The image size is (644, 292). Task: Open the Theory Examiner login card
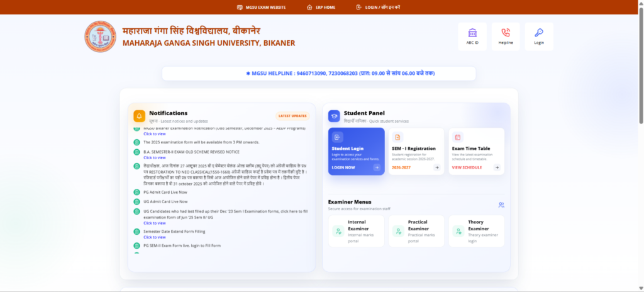[x=477, y=231]
